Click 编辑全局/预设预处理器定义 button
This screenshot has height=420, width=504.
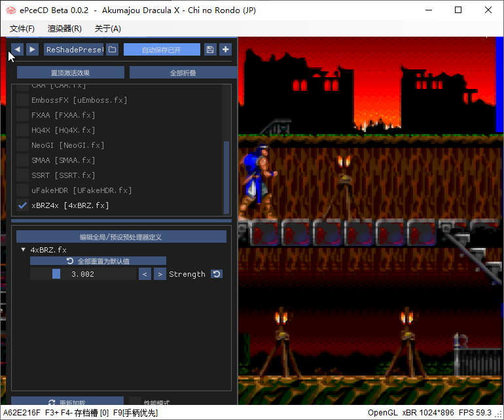[121, 237]
